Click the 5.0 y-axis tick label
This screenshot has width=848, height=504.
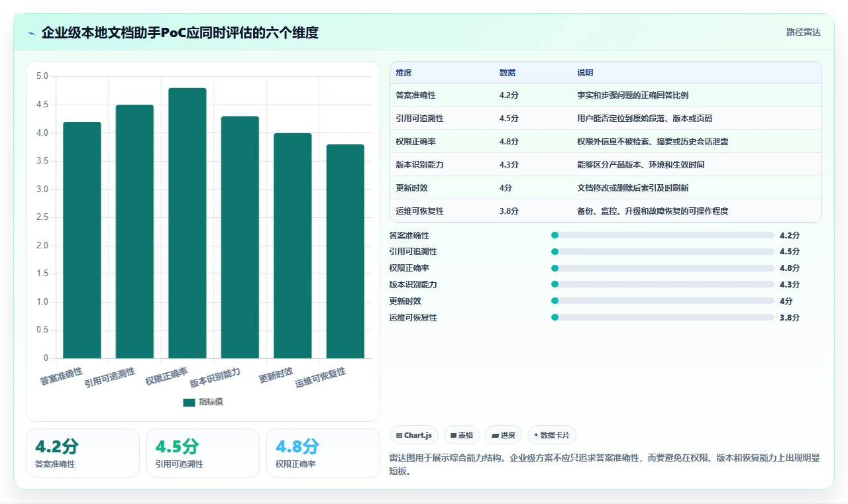click(x=42, y=76)
